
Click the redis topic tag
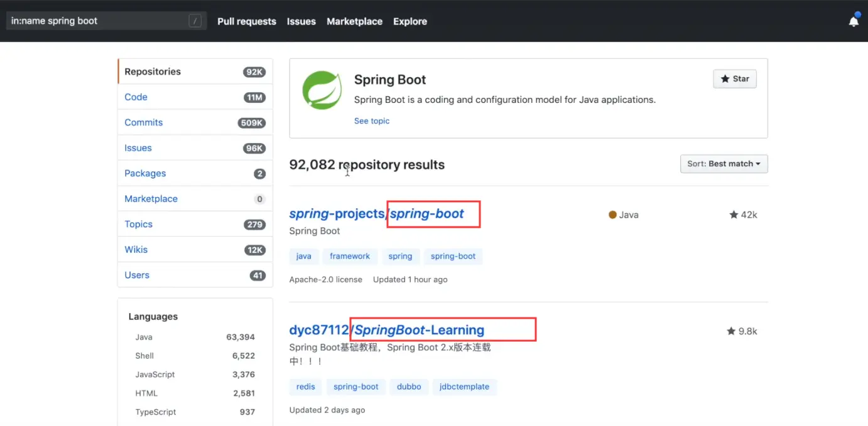[x=306, y=386]
